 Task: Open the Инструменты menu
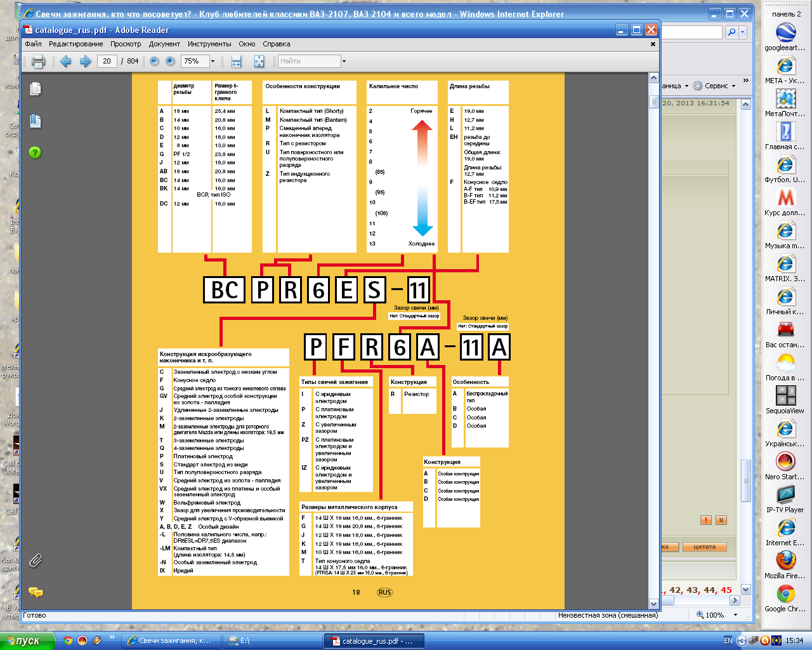[x=209, y=44]
